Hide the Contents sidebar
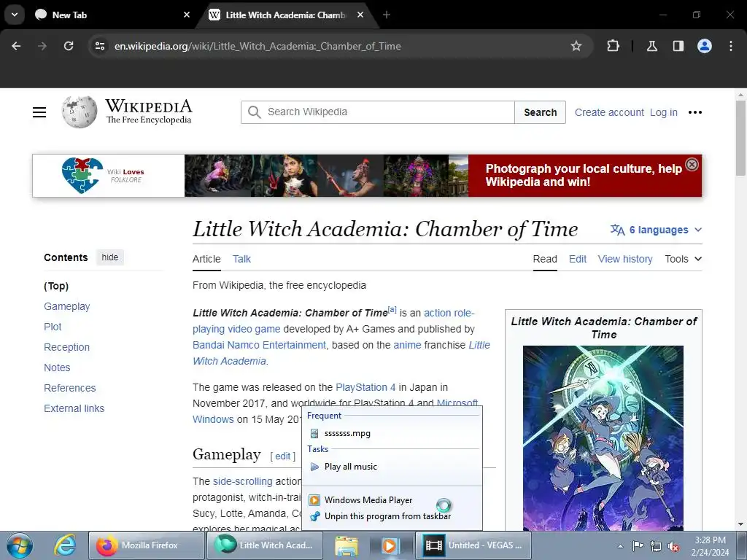 110,257
